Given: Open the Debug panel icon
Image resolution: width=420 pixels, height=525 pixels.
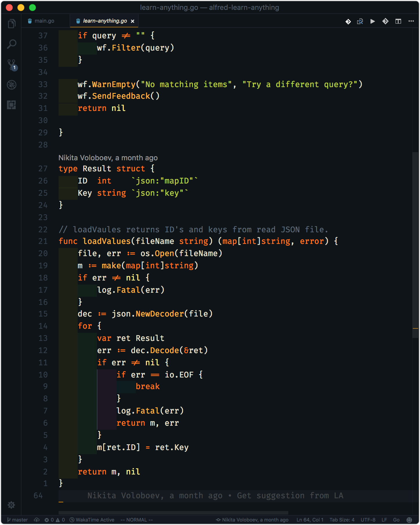Looking at the screenshot, I should click(12, 85).
